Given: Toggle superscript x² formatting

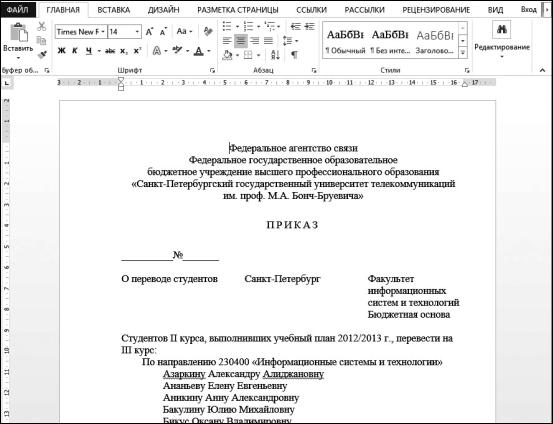Looking at the screenshot, I should [x=138, y=51].
